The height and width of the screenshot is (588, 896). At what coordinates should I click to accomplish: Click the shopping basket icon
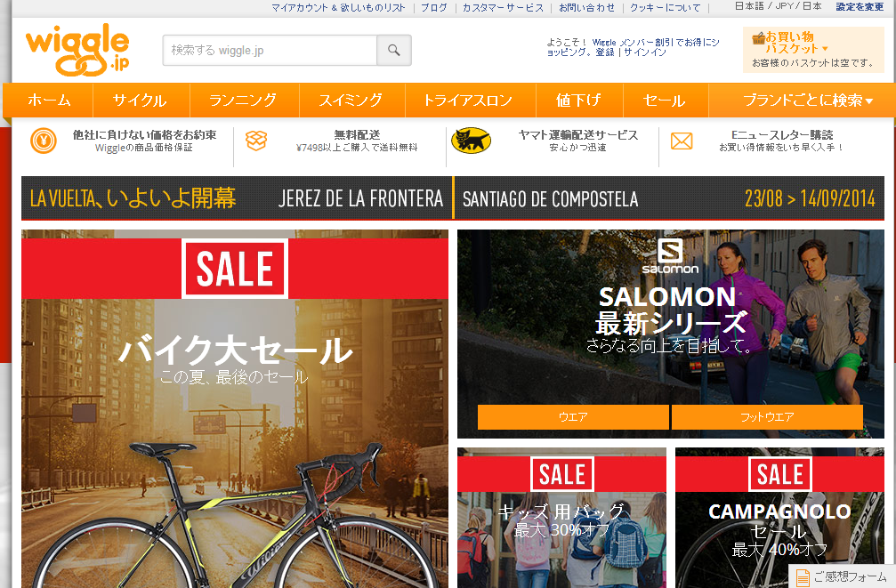758,39
